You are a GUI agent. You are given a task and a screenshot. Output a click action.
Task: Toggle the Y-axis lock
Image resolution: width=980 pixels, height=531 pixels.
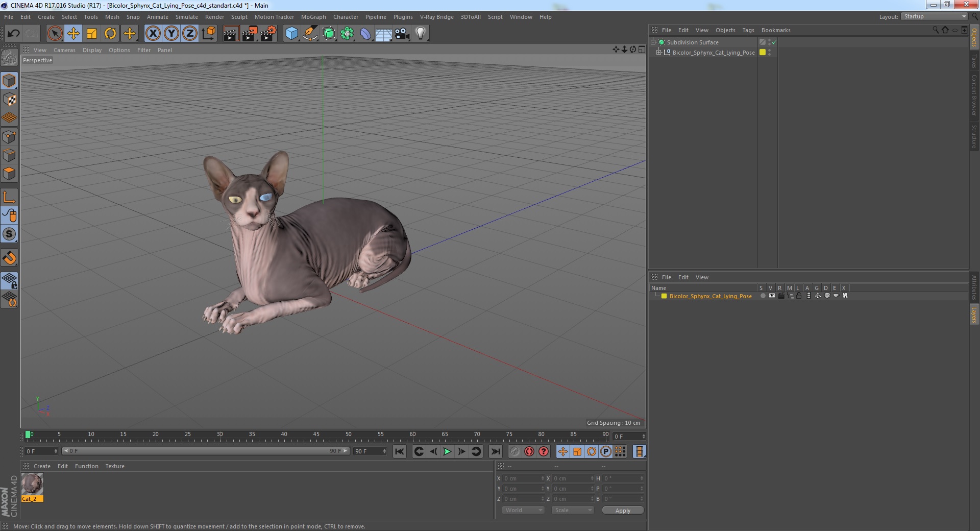click(x=171, y=34)
